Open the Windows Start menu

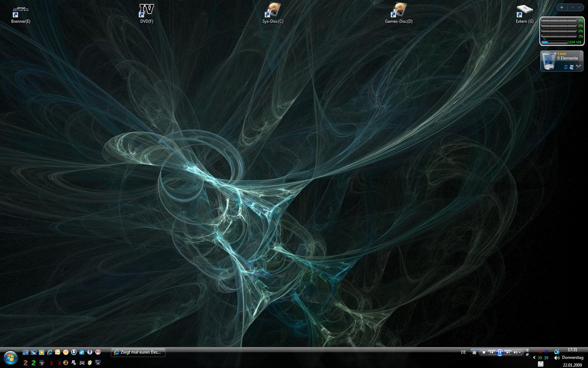tap(10, 357)
